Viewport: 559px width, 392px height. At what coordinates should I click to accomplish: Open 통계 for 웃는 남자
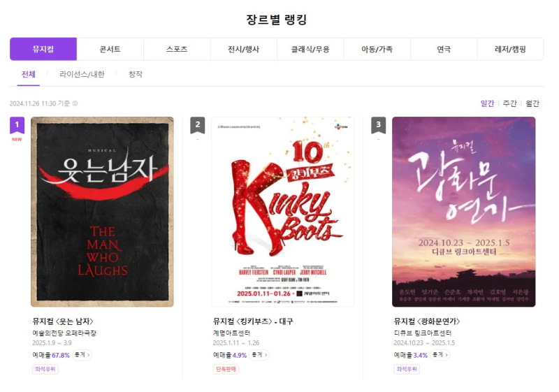(82, 355)
